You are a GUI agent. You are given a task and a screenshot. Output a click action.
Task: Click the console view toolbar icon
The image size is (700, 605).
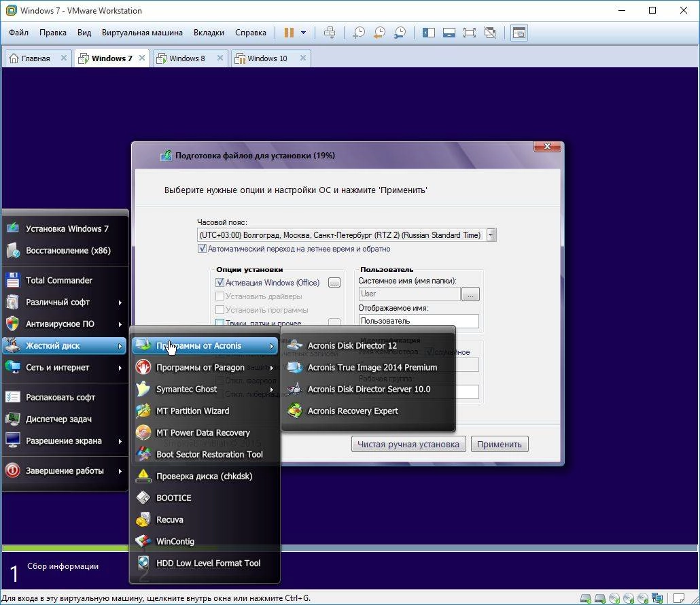pyautogui.click(x=519, y=33)
